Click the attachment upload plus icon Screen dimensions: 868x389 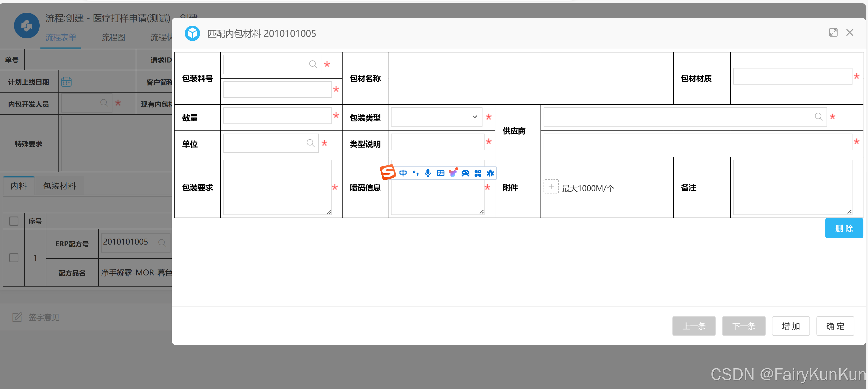click(551, 186)
